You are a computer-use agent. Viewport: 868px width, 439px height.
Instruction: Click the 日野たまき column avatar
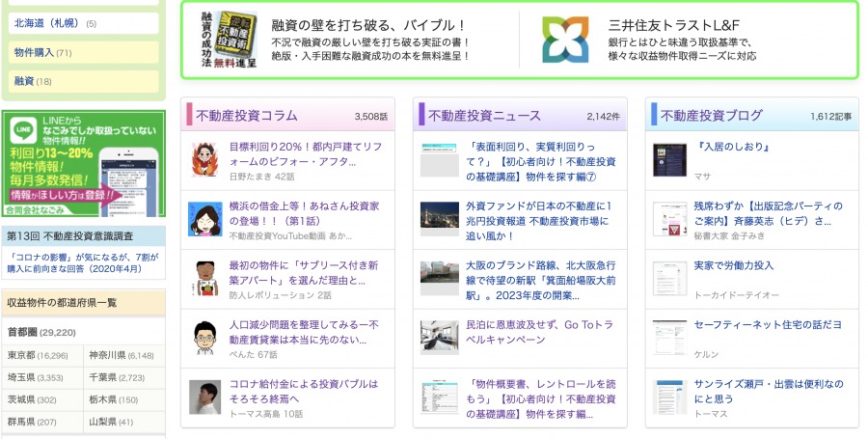pyautogui.click(x=204, y=159)
